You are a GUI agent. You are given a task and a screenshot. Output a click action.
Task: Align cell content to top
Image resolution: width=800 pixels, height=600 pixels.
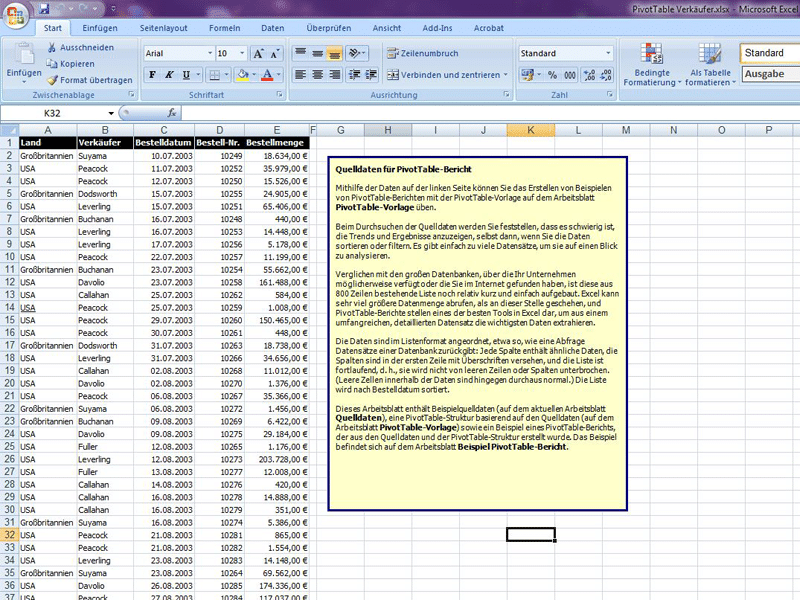(x=301, y=53)
